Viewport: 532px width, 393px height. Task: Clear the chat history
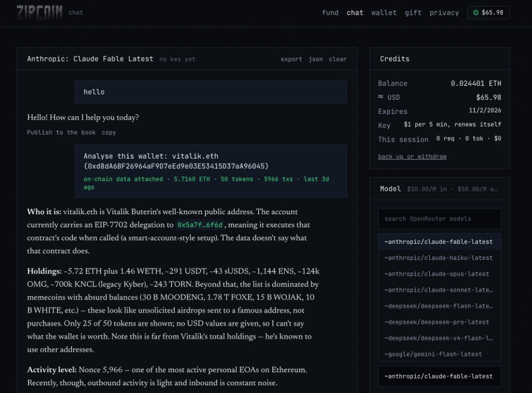[338, 59]
